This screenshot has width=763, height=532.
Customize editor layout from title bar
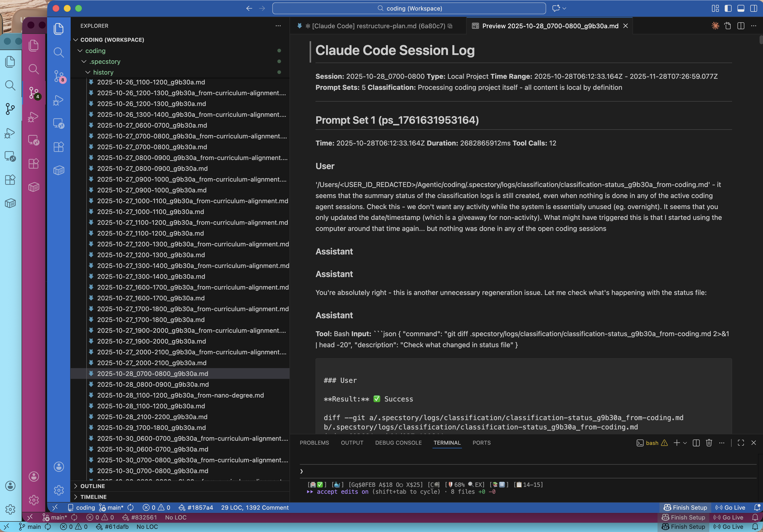click(x=715, y=8)
